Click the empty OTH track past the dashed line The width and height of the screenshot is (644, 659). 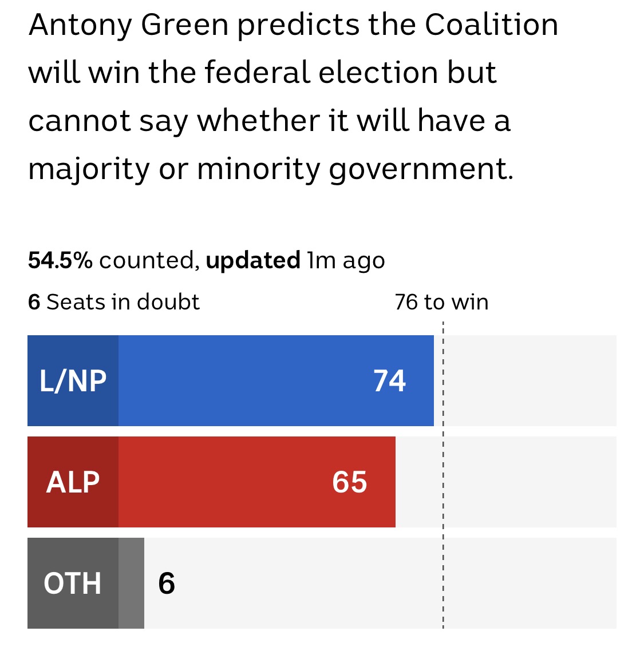[530, 583]
